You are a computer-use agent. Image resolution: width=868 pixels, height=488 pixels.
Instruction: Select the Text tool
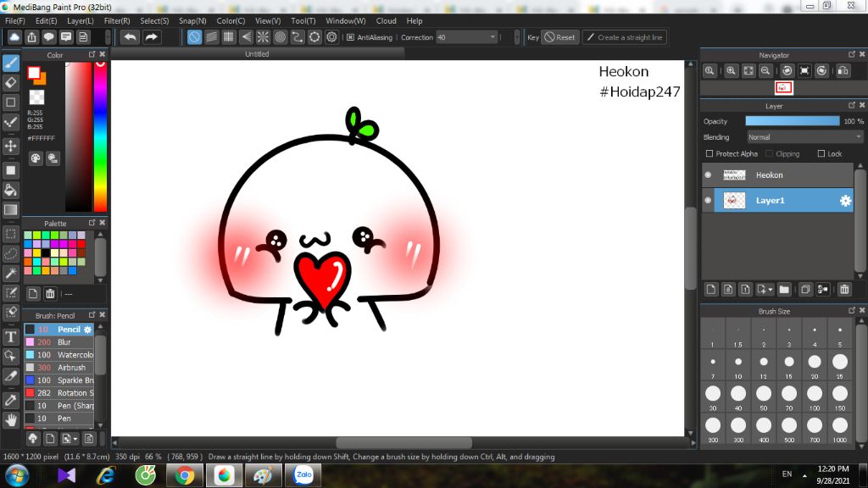pyautogui.click(x=10, y=336)
